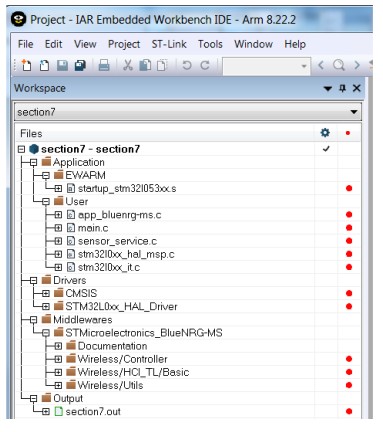Open the toolbar search combo box
The width and height of the screenshot is (383, 432).
(x=266, y=66)
